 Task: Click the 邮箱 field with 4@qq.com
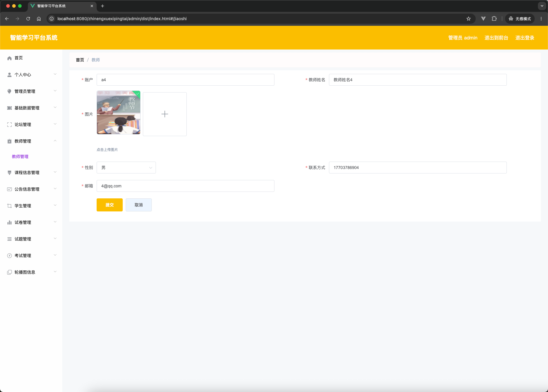tap(186, 186)
